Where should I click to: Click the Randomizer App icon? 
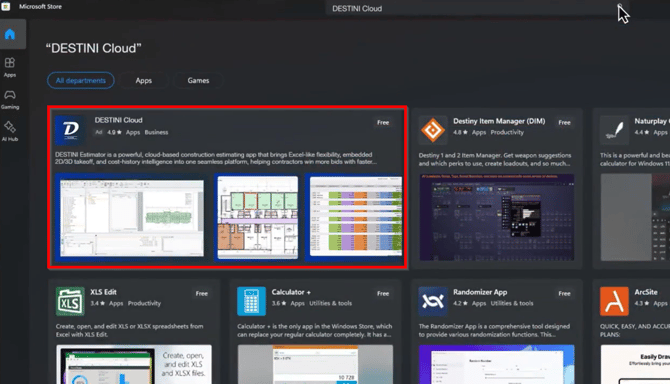tap(433, 301)
